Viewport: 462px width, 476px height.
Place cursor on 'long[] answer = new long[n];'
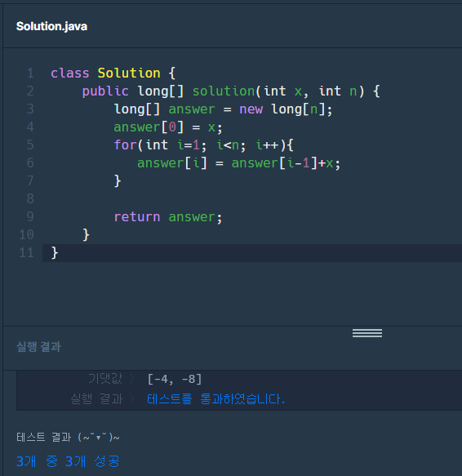[x=223, y=109]
